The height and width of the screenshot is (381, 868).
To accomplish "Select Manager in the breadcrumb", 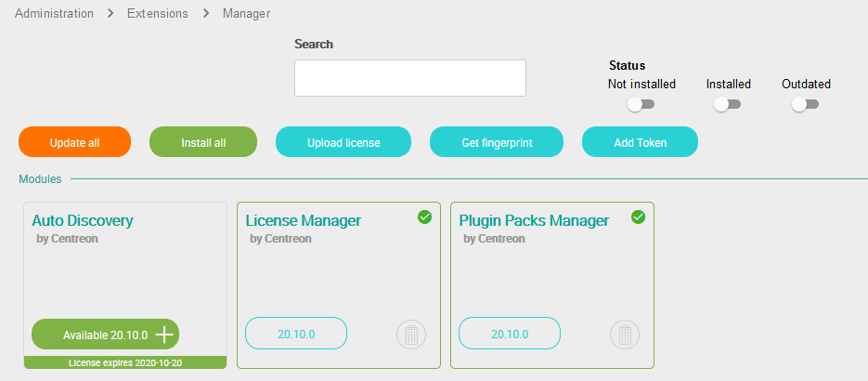I will (246, 14).
